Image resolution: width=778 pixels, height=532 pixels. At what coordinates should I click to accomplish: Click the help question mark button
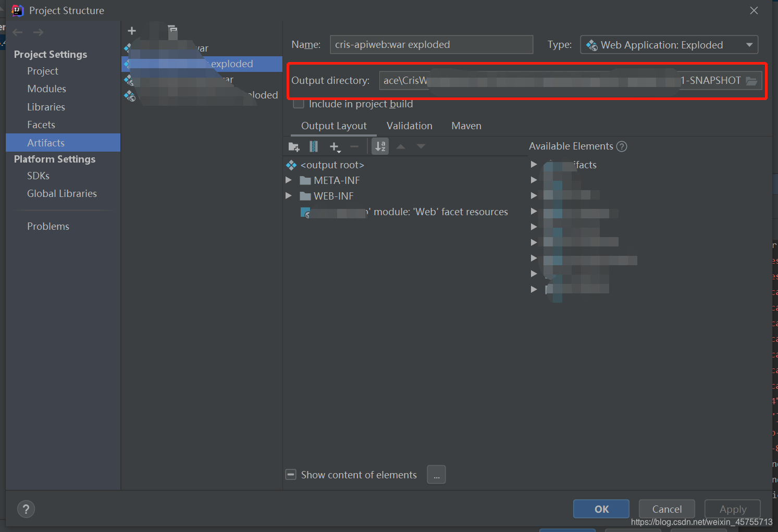[26, 509]
